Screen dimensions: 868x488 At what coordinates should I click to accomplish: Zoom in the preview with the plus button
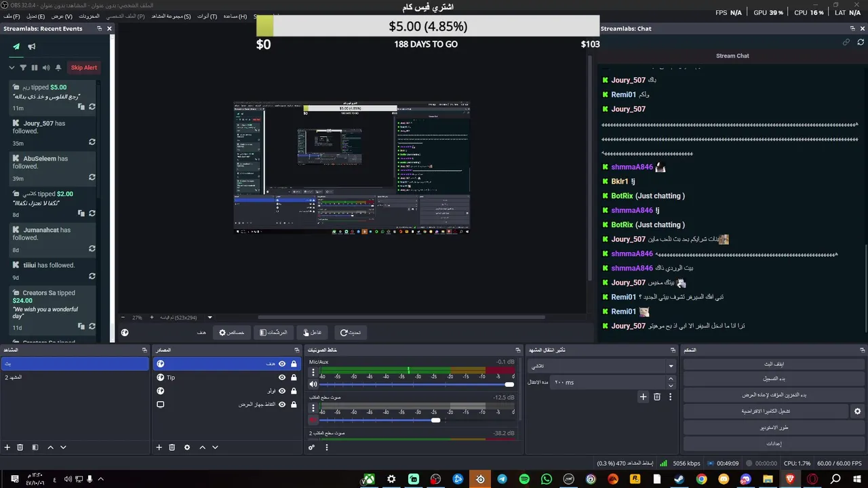click(x=151, y=317)
